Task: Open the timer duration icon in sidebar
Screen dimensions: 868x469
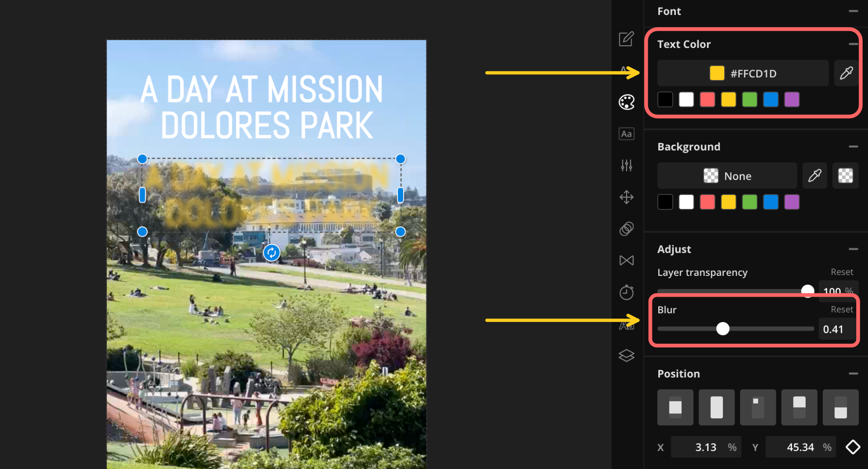Action: click(x=627, y=292)
